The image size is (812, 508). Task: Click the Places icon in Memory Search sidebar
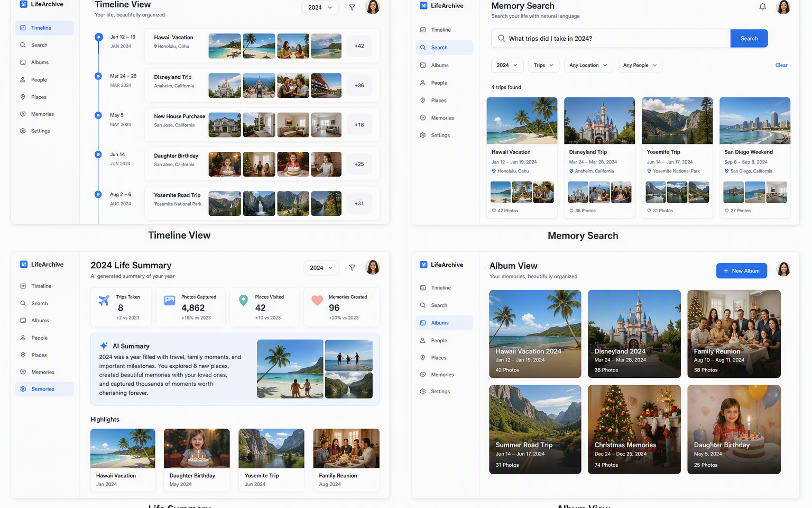[423, 100]
